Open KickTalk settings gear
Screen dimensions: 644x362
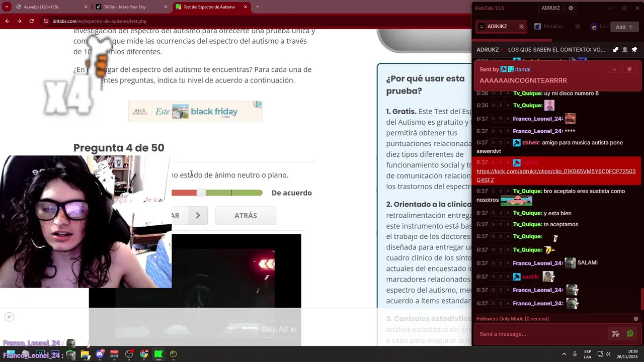coord(571,8)
